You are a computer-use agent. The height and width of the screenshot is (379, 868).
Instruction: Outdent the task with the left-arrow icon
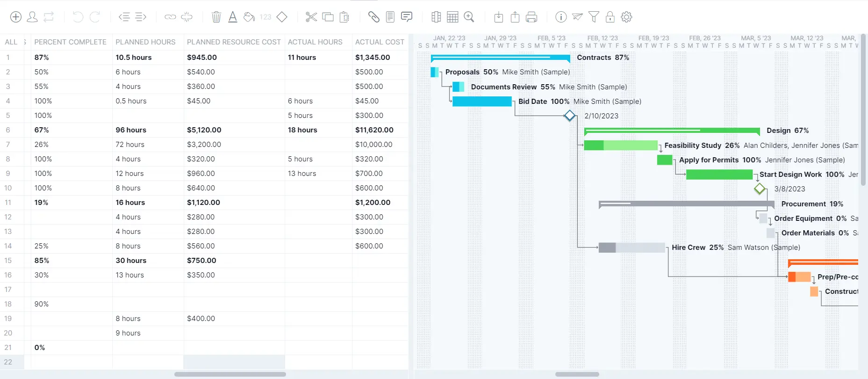(124, 17)
